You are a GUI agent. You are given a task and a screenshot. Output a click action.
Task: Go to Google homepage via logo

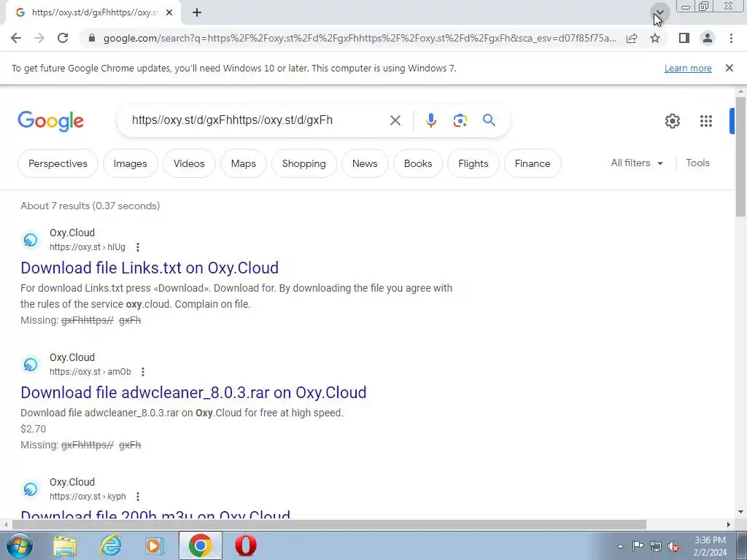[x=50, y=121]
